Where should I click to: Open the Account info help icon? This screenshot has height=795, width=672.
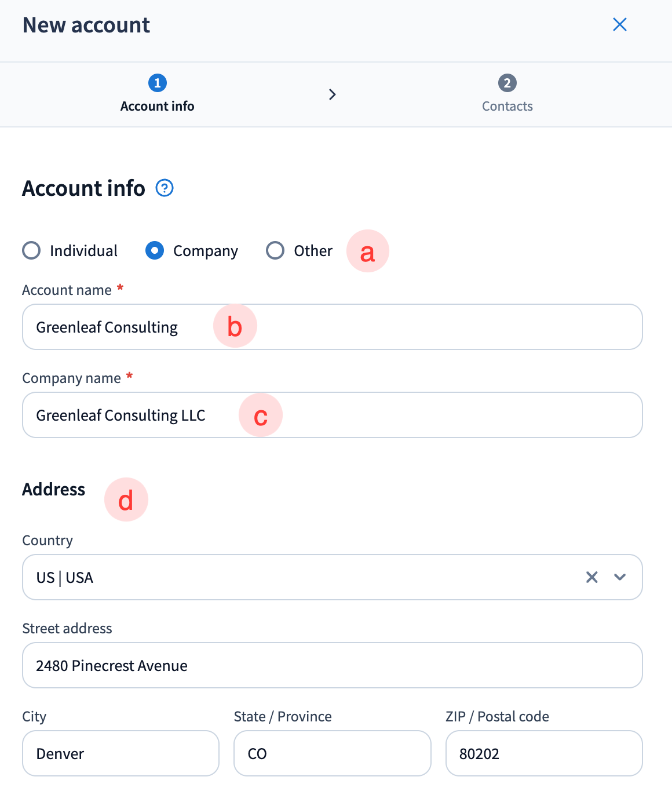pyautogui.click(x=165, y=188)
